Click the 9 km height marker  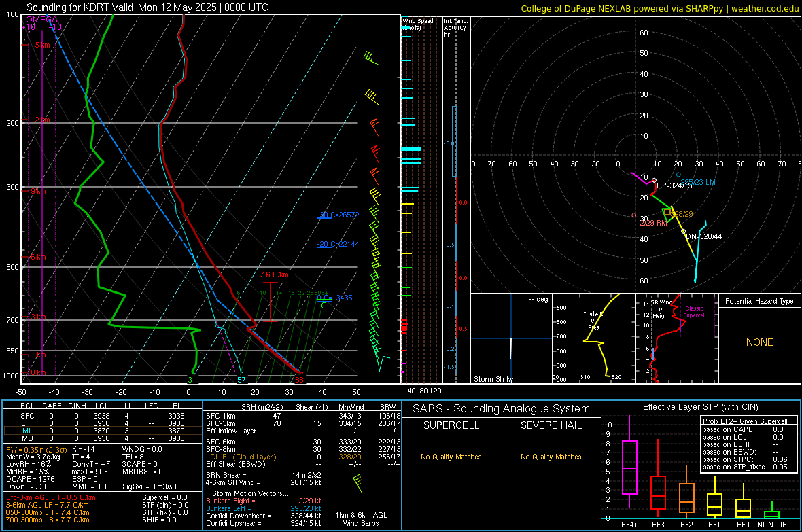[x=38, y=191]
